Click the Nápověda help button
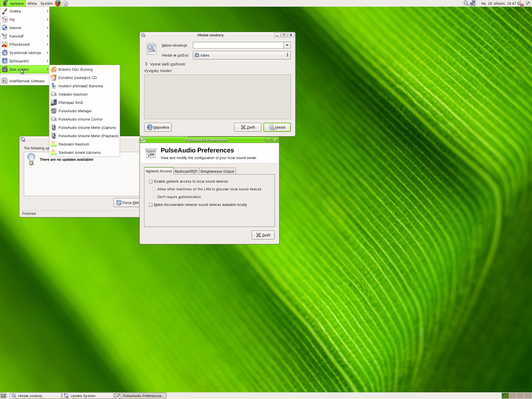The width and height of the screenshot is (532, 399). click(158, 127)
